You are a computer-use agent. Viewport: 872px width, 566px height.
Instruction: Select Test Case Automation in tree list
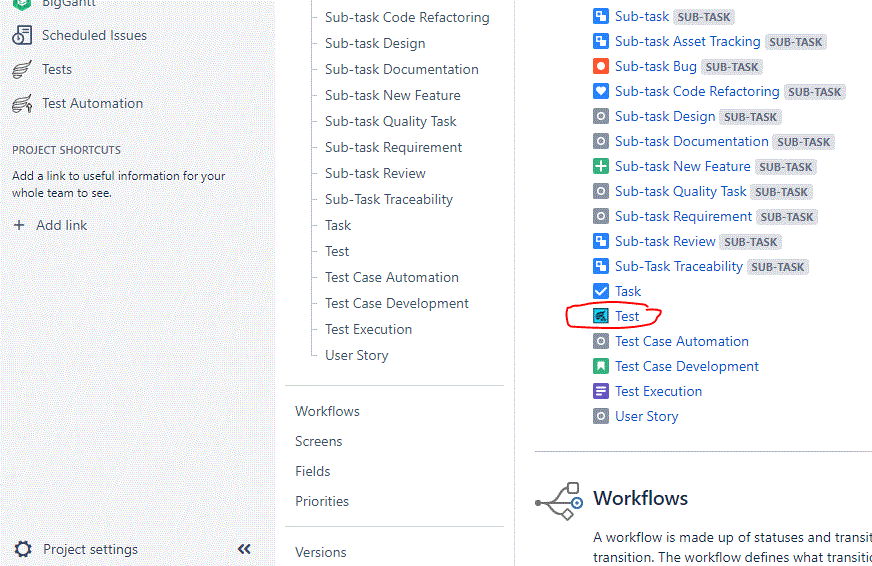tap(391, 277)
